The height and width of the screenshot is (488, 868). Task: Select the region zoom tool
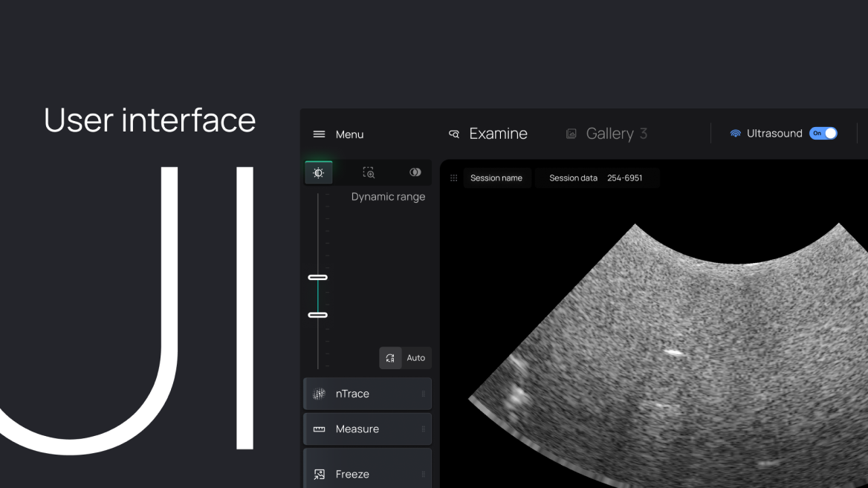tap(367, 172)
